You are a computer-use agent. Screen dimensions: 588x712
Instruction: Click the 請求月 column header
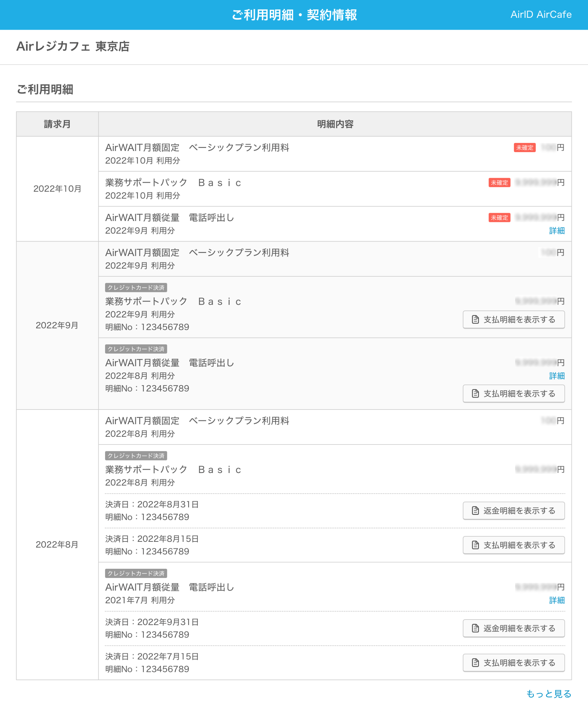(57, 124)
